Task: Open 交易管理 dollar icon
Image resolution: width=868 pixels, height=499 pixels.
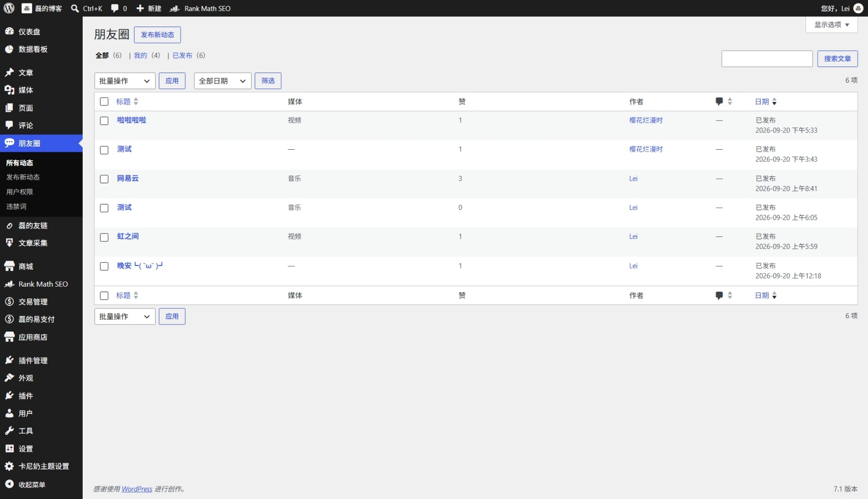Action: (9, 301)
